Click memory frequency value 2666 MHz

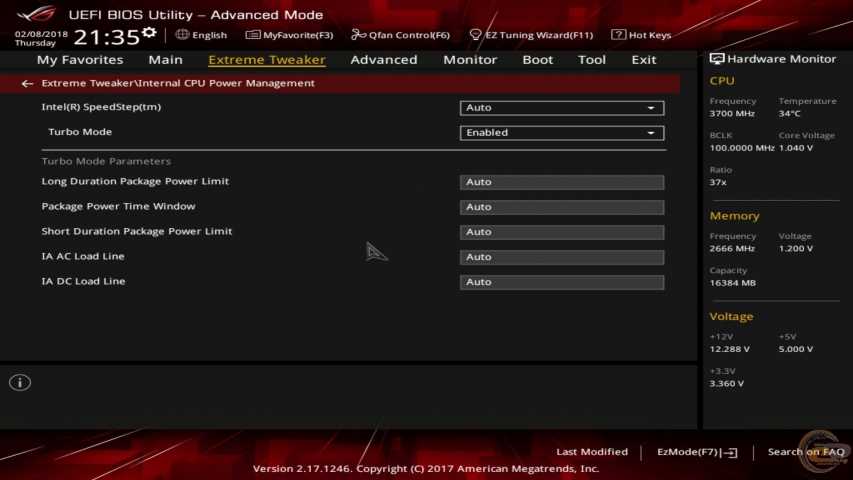click(732, 249)
